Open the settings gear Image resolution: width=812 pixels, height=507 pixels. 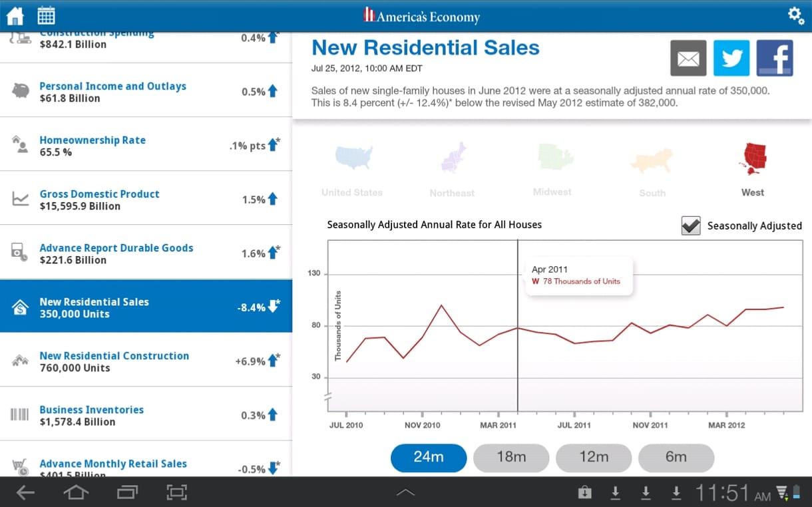[795, 15]
